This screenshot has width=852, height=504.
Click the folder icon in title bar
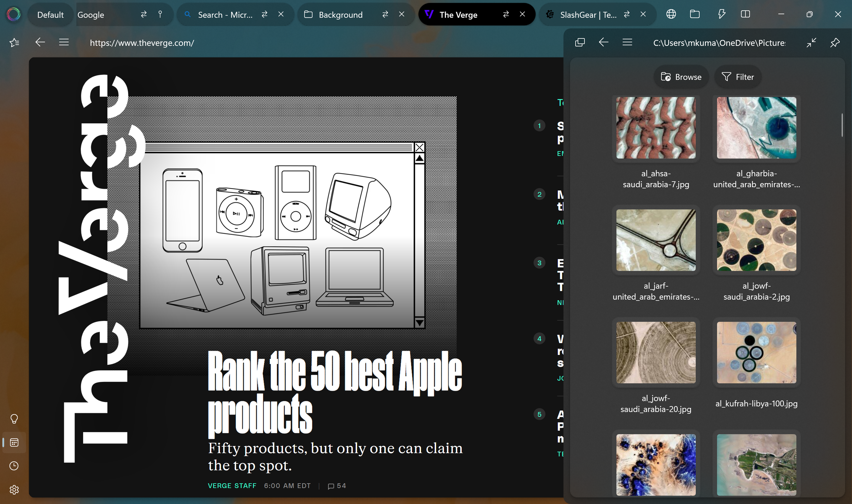[695, 14]
